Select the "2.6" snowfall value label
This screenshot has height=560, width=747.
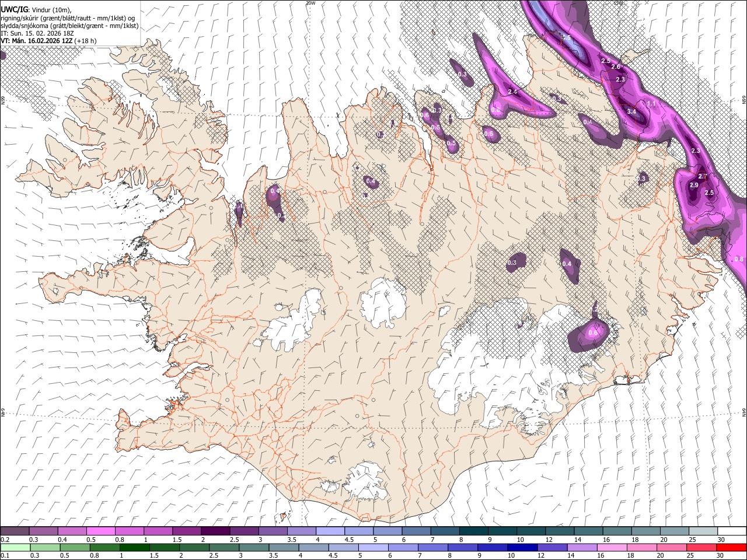click(x=616, y=67)
